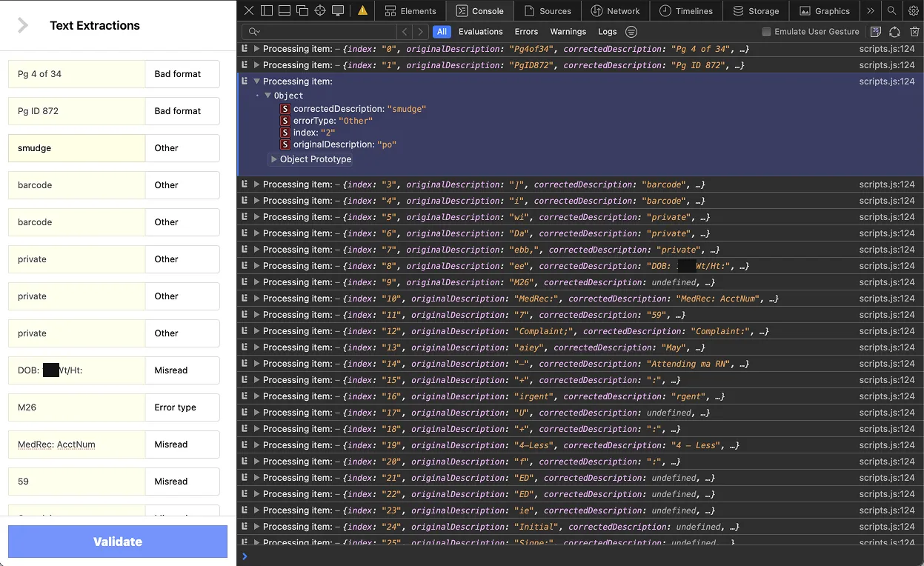This screenshot has height=566, width=924.
Task: Reload page using circular arrows icon
Action: [895, 32]
